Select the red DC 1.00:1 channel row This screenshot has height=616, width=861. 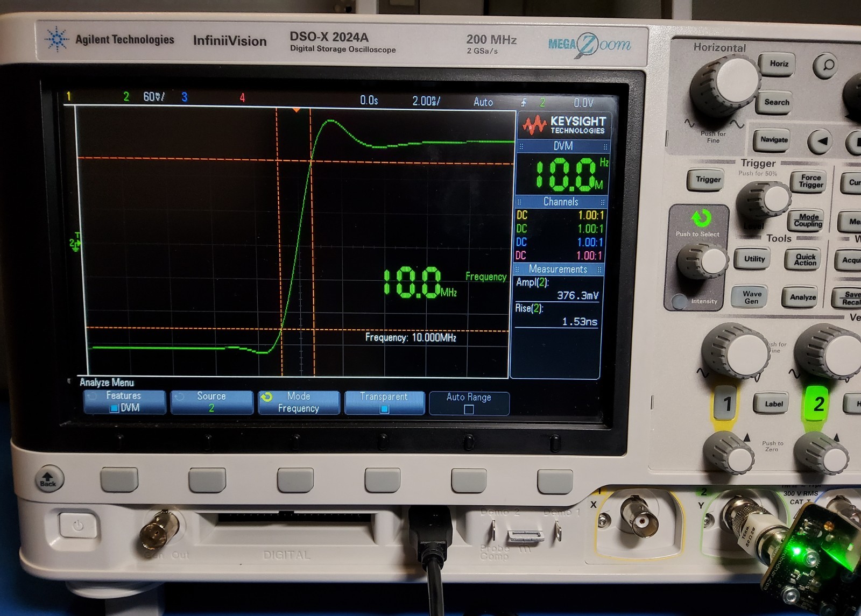coord(559,256)
